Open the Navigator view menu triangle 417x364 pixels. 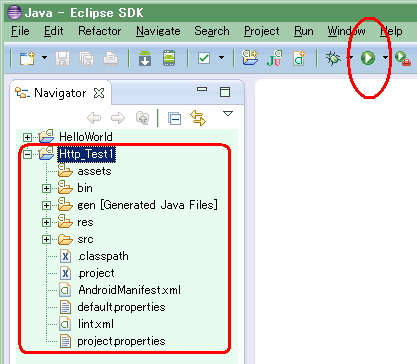228,114
